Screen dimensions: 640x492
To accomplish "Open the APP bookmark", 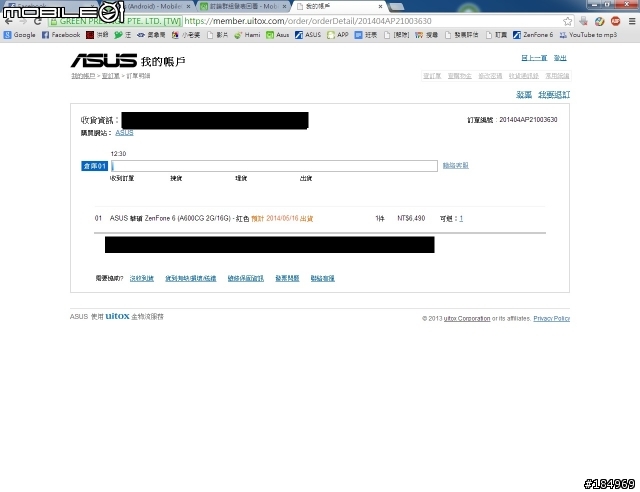I will coord(338,35).
